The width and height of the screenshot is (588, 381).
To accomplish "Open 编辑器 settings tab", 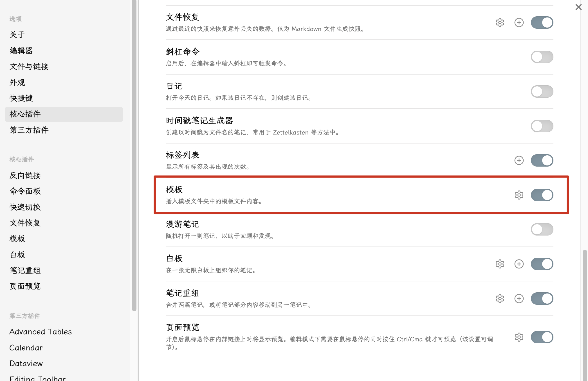I will click(x=21, y=51).
